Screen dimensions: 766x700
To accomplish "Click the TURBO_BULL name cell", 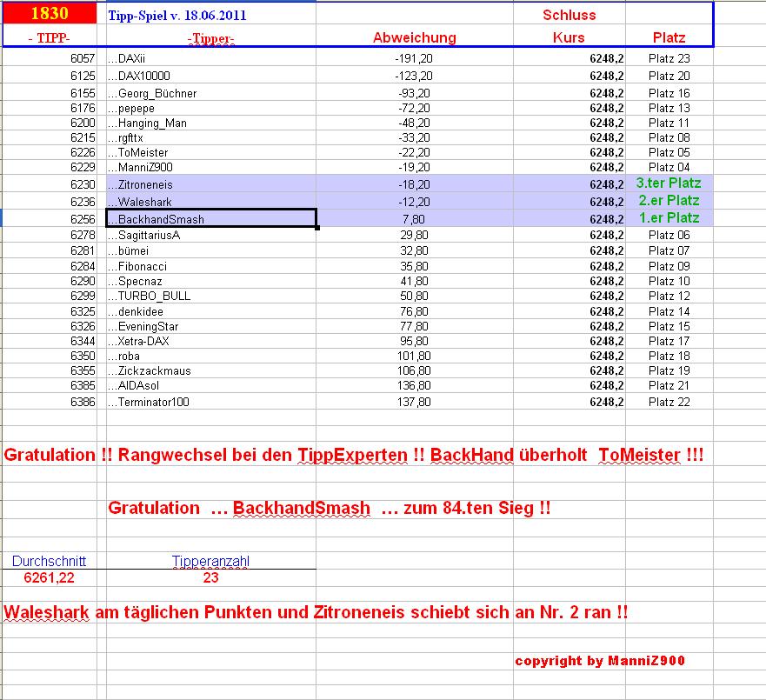I will pos(211,296).
